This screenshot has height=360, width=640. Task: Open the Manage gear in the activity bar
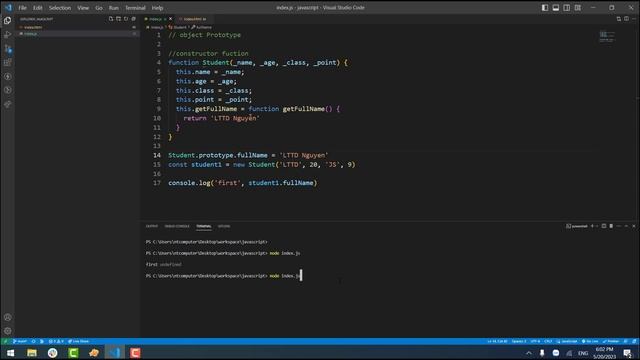point(7,331)
